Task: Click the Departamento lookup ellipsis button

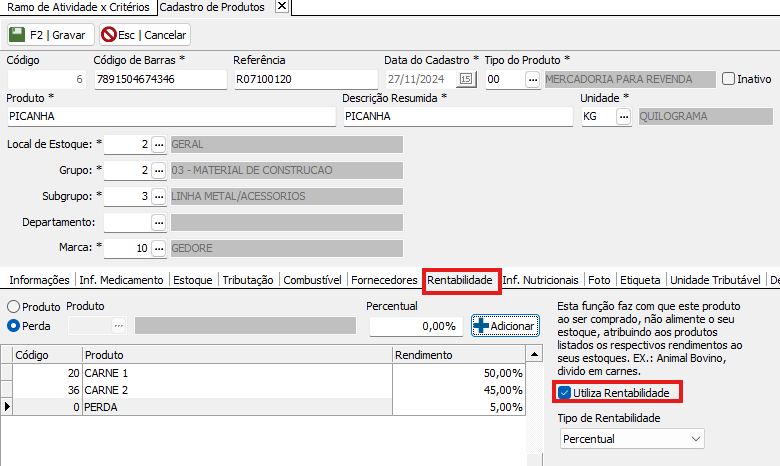Action: 158,222
